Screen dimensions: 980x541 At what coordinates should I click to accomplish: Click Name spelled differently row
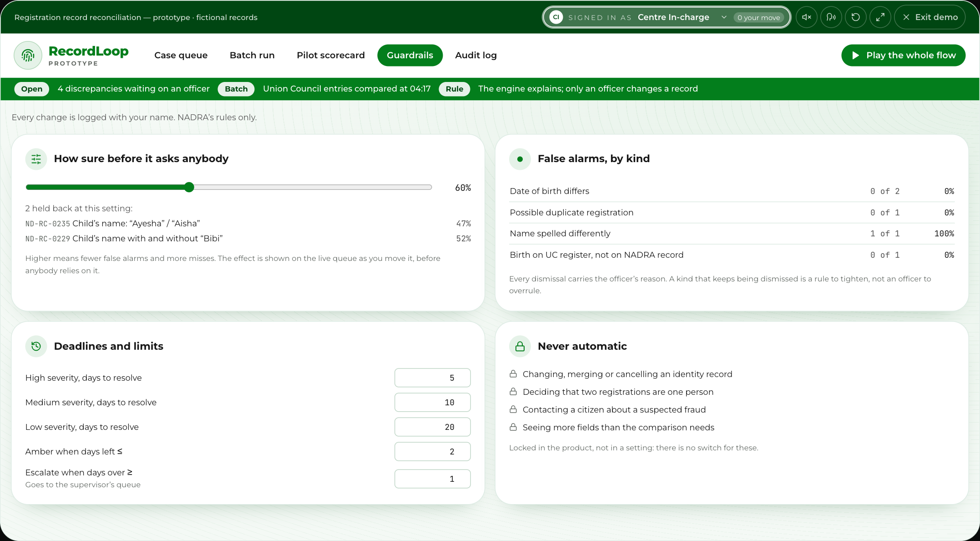732,234
